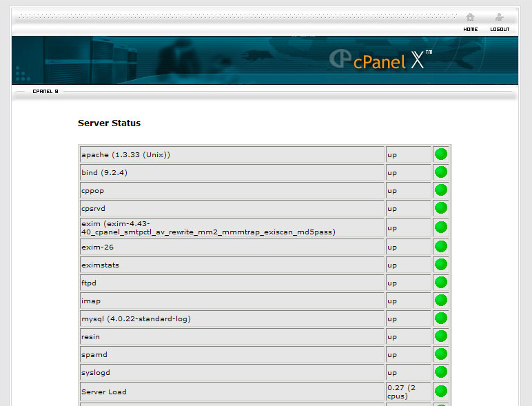Image resolution: width=532 pixels, height=406 pixels.
Task: Click green status light for bind
Action: click(441, 172)
